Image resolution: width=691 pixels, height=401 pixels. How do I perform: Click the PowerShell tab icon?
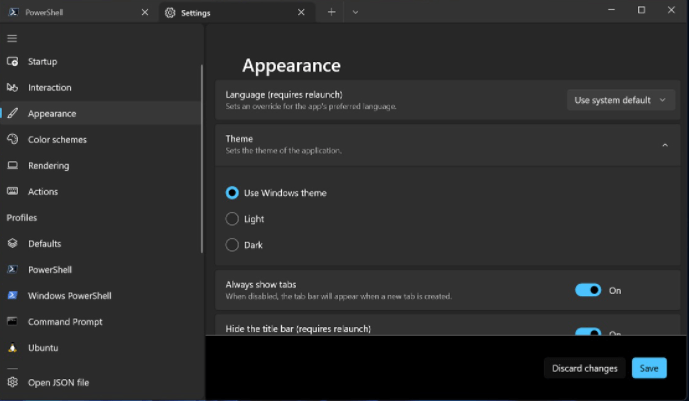point(13,12)
